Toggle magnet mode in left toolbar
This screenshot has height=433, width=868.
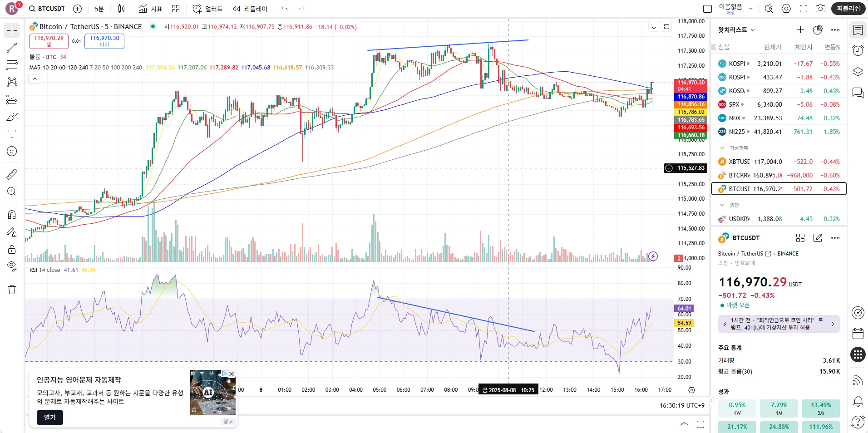[12, 214]
